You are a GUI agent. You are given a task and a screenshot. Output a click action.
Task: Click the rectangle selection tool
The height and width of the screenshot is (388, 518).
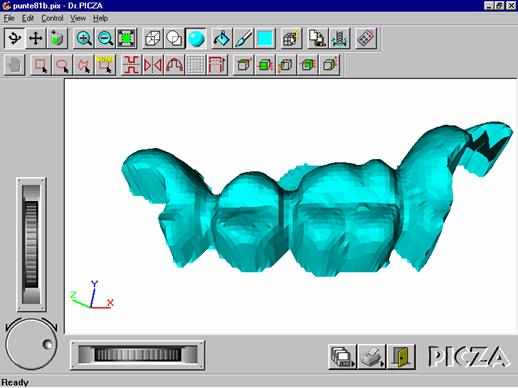(x=41, y=65)
